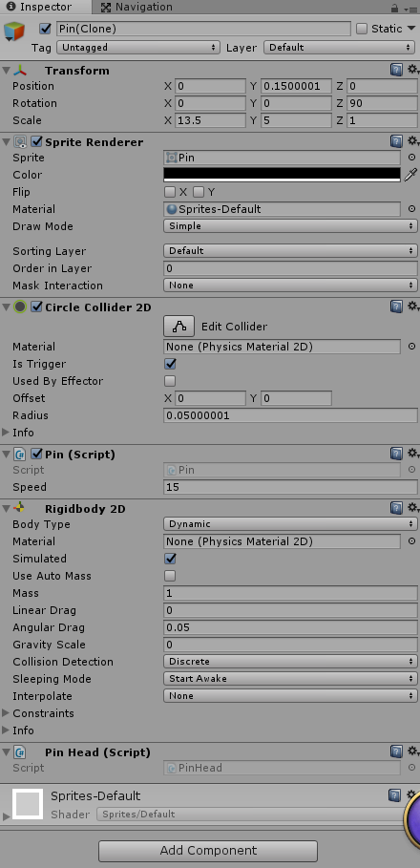This screenshot has width=420, height=868.
Task: Click the Edit Collider icon button
Action: pyautogui.click(x=178, y=326)
